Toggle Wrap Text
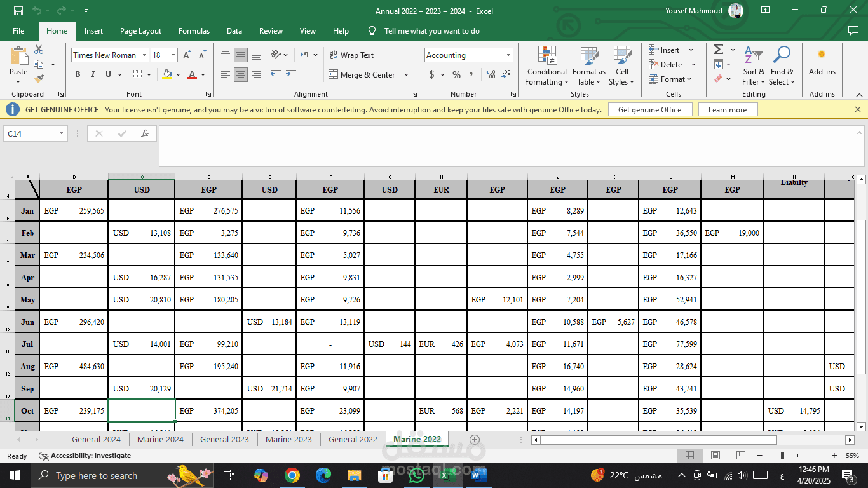Image resolution: width=868 pixels, height=488 pixels. (x=351, y=55)
